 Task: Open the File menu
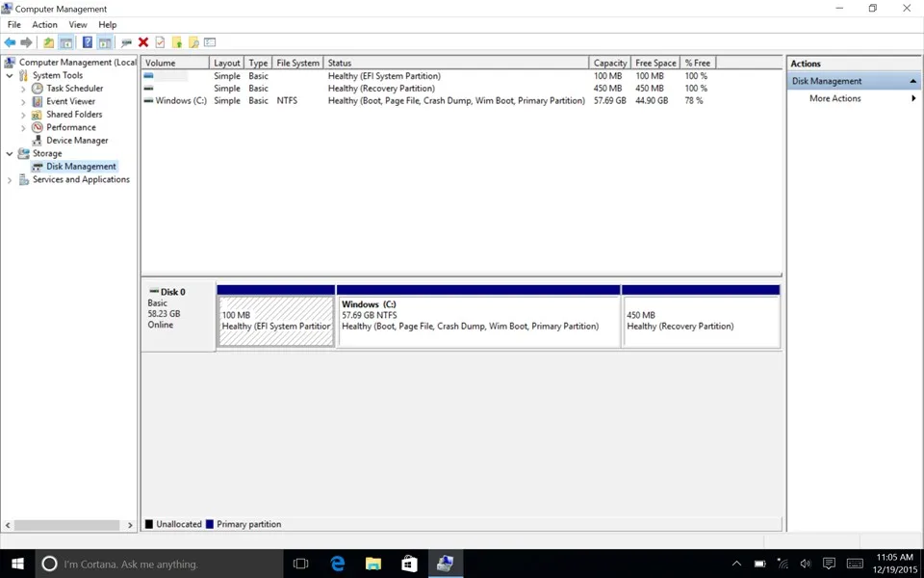coord(14,25)
